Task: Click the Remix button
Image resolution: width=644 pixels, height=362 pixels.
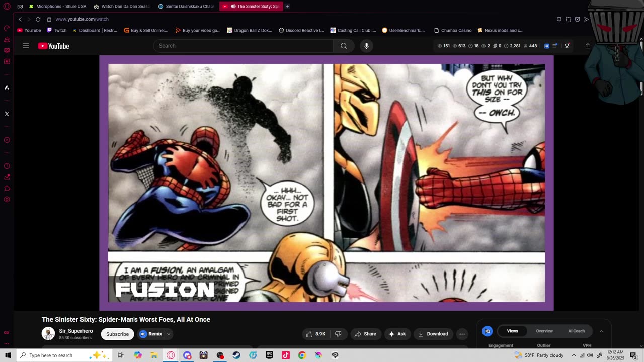Action: pyautogui.click(x=151, y=334)
